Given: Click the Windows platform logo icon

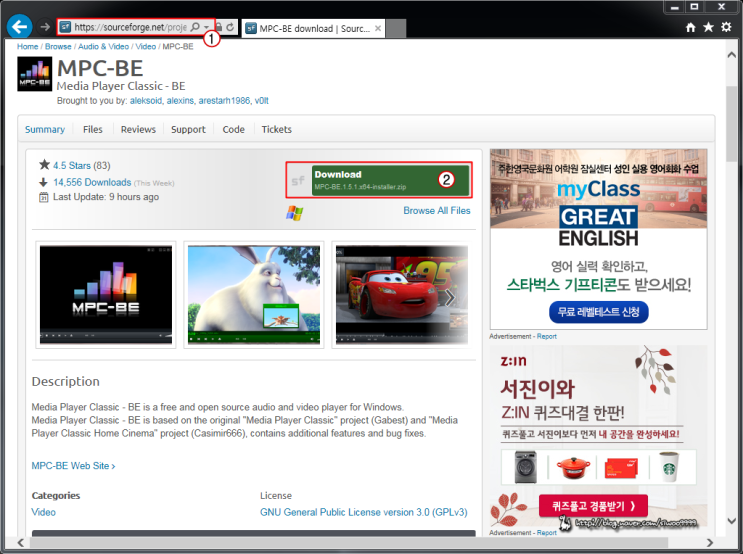Looking at the screenshot, I should tap(294, 212).
